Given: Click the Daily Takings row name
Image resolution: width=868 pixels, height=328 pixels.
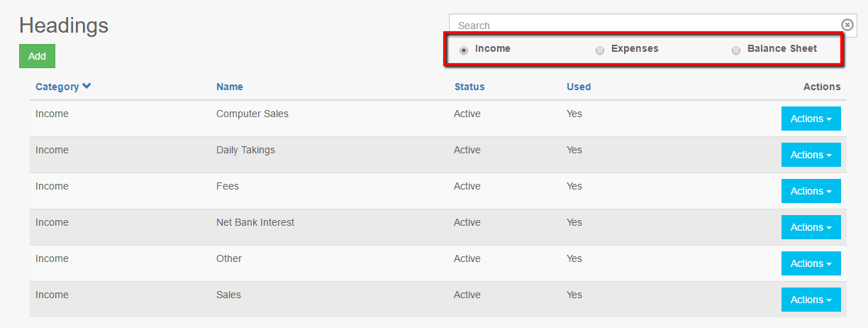Looking at the screenshot, I should tap(245, 150).
